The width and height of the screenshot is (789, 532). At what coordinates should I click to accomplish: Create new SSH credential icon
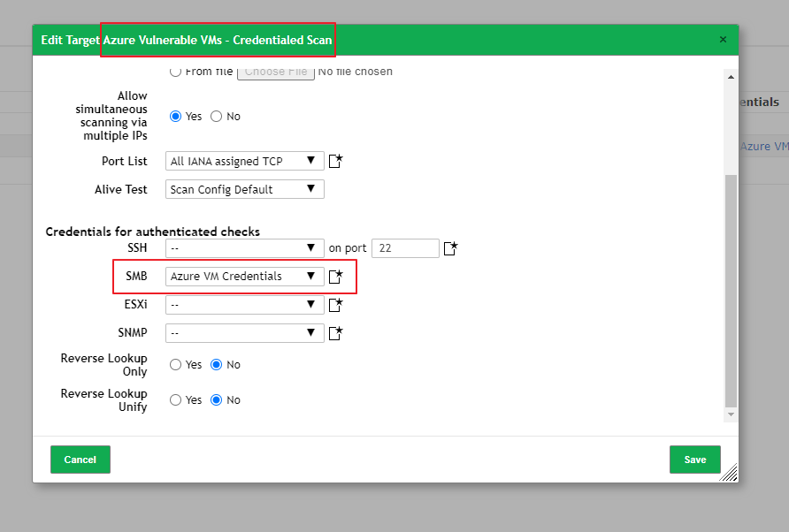pyautogui.click(x=451, y=248)
